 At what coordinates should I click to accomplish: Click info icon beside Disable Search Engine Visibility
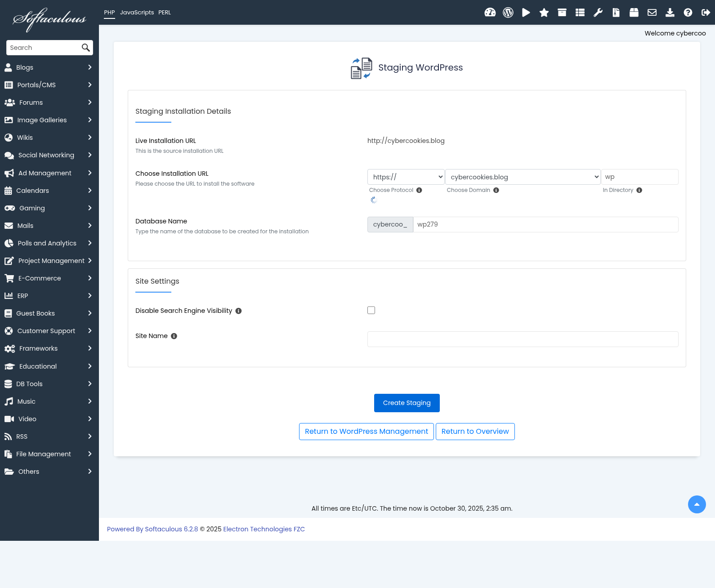click(x=239, y=311)
